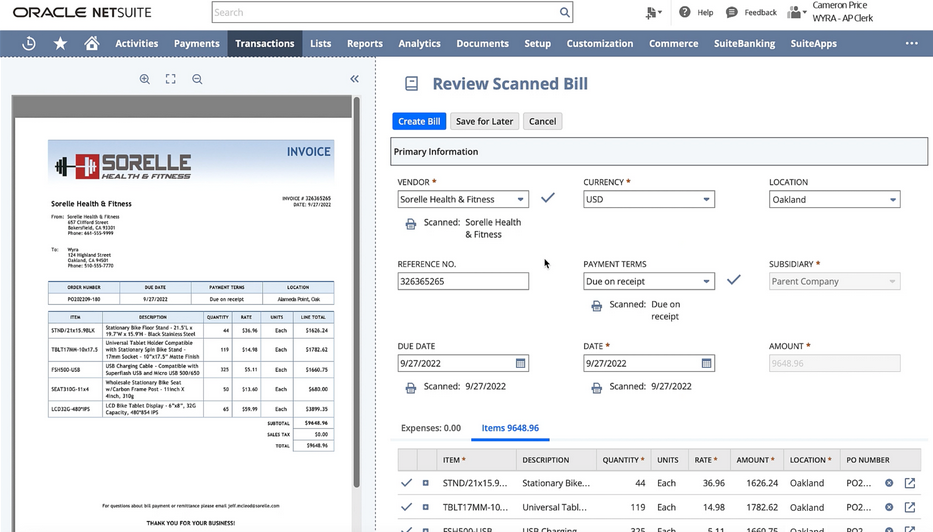
Task: Click the Cancel button
Action: tap(543, 121)
